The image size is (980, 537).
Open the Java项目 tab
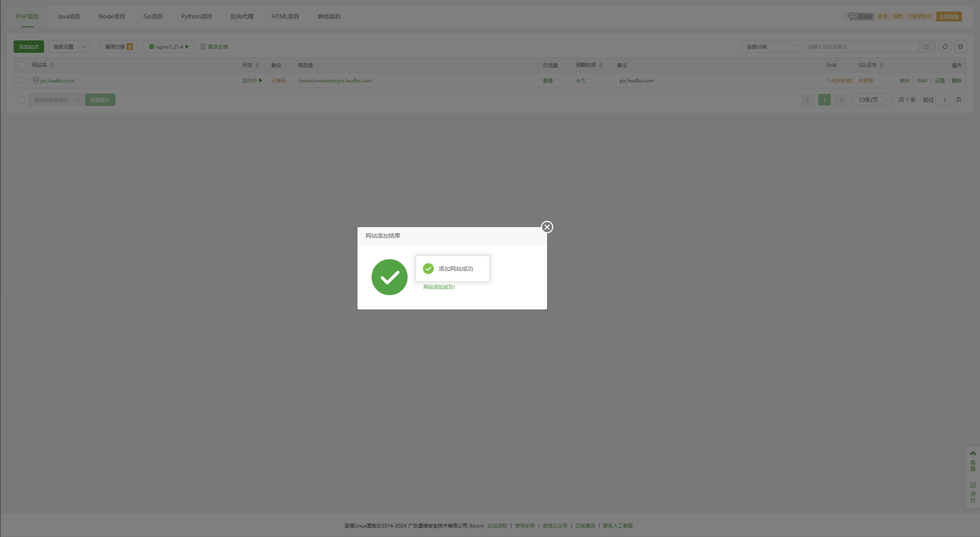click(68, 16)
